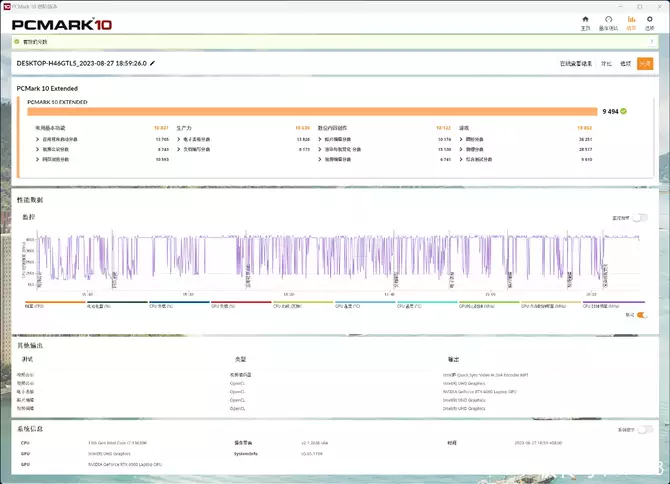Click the PCMARK 10 logo

62,25
